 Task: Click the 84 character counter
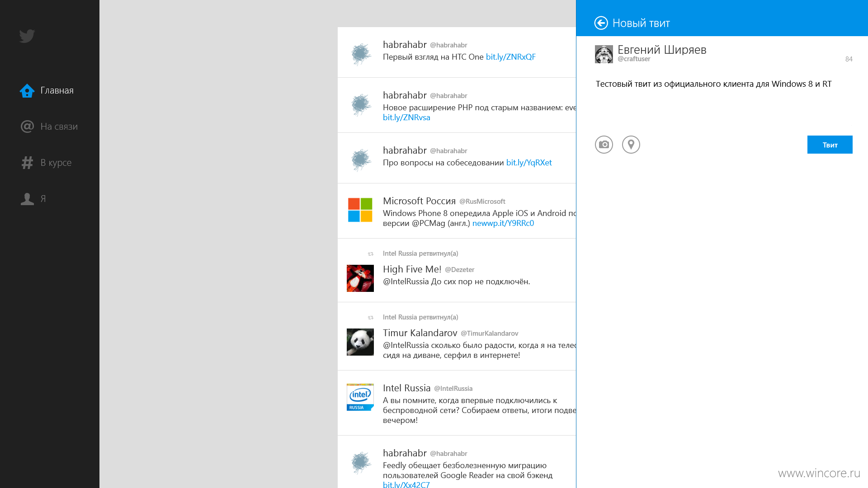tap(849, 59)
